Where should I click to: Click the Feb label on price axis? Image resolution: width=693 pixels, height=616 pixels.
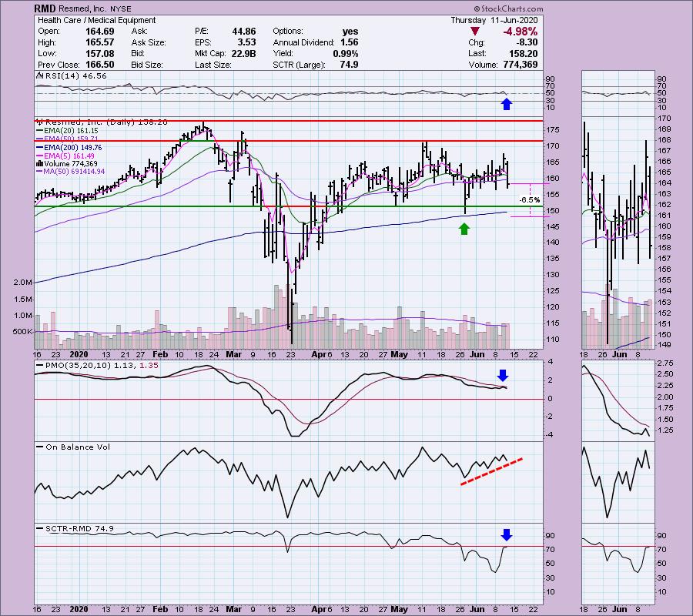[160, 354]
